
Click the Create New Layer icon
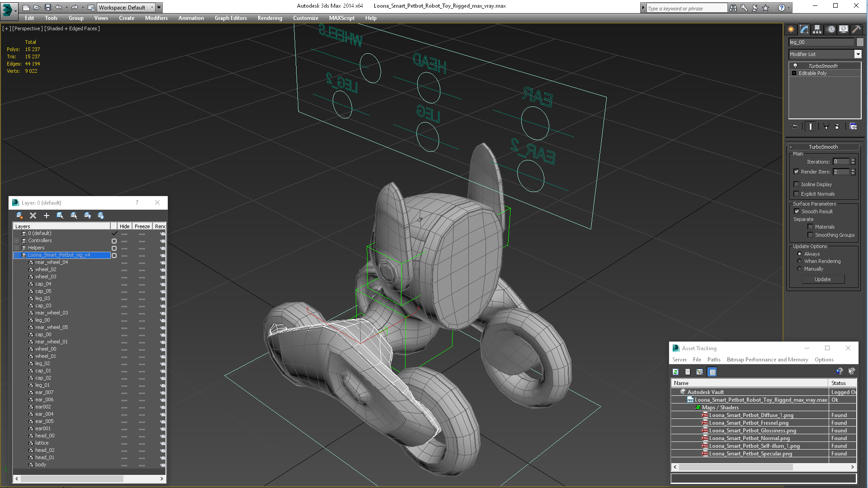coord(19,216)
